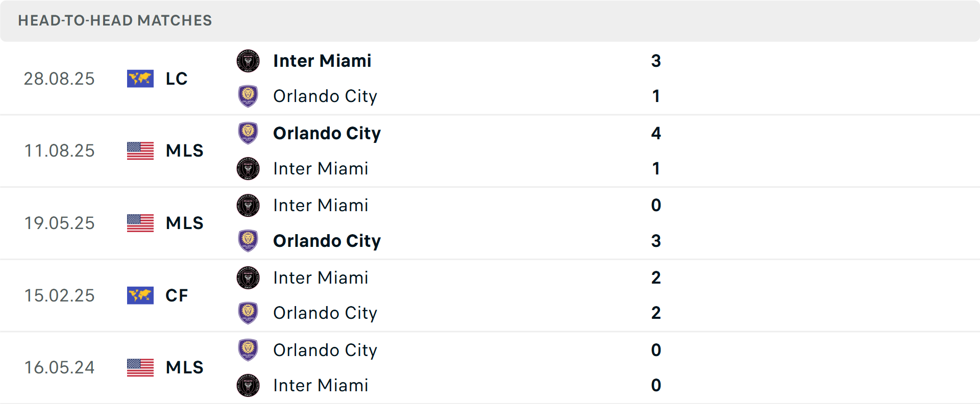Viewport: 980px width, 404px height.
Task: Select the CF competition label
Action: pos(177,295)
